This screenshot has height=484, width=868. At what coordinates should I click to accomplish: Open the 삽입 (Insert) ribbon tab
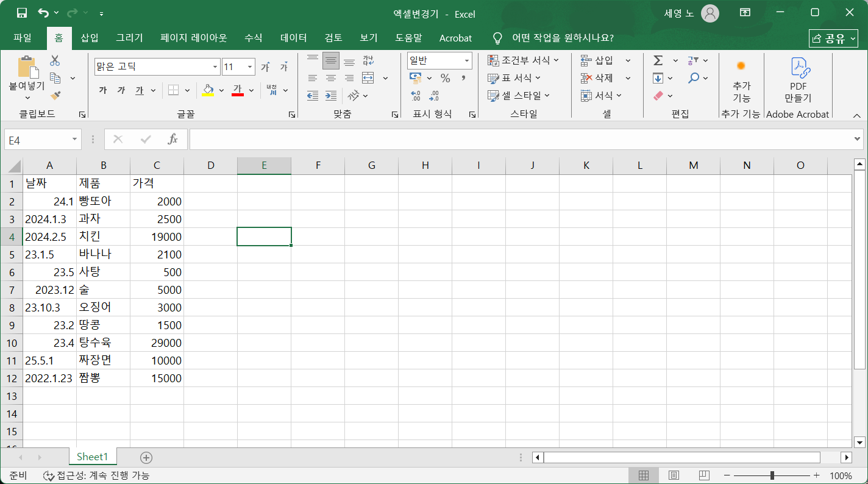click(90, 38)
